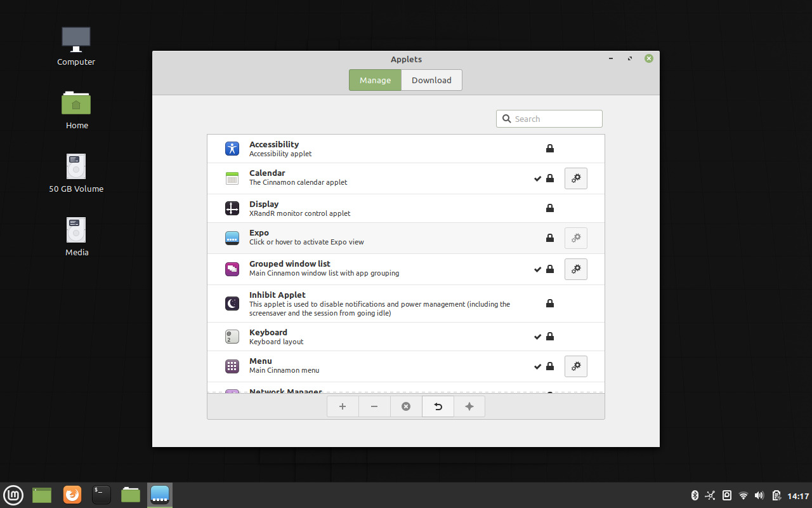The height and width of the screenshot is (508, 812).
Task: Open Expo applet settings gear
Action: click(x=576, y=238)
